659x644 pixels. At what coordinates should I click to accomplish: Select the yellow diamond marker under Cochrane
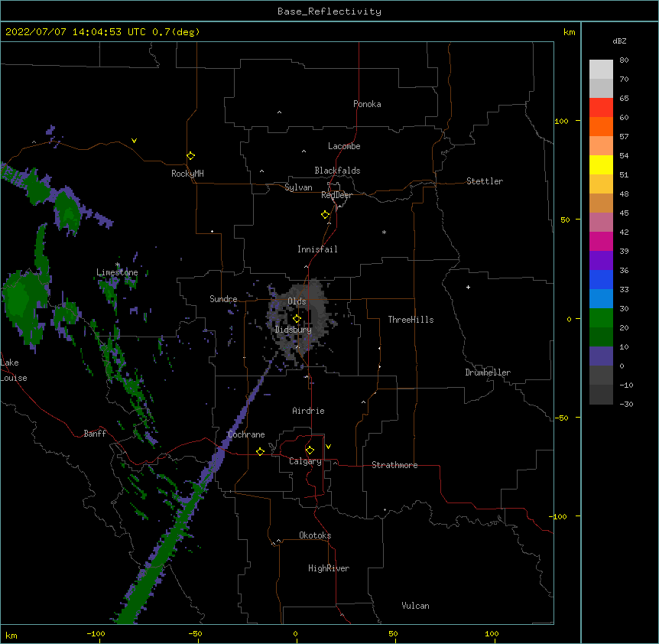(x=260, y=451)
